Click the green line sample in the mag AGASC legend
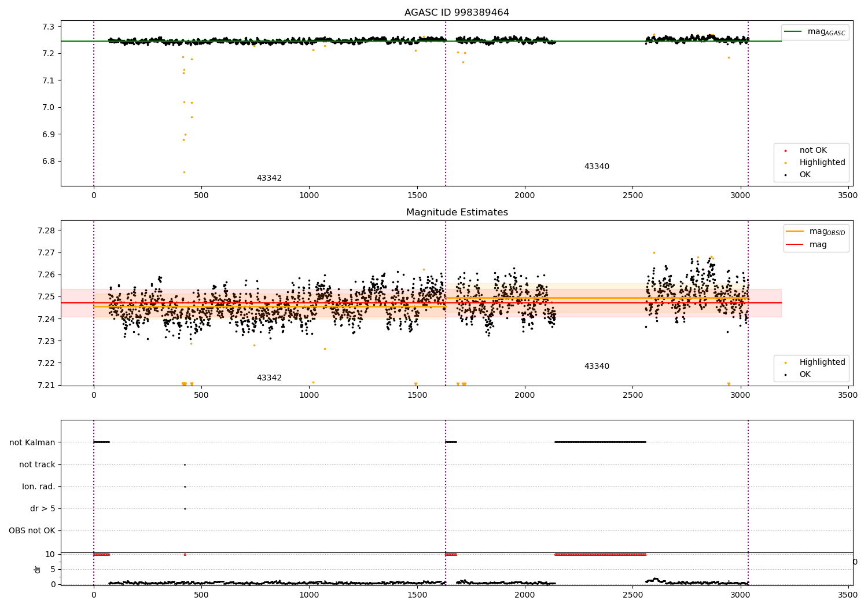The height and width of the screenshot is (608, 868). pyautogui.click(x=794, y=32)
